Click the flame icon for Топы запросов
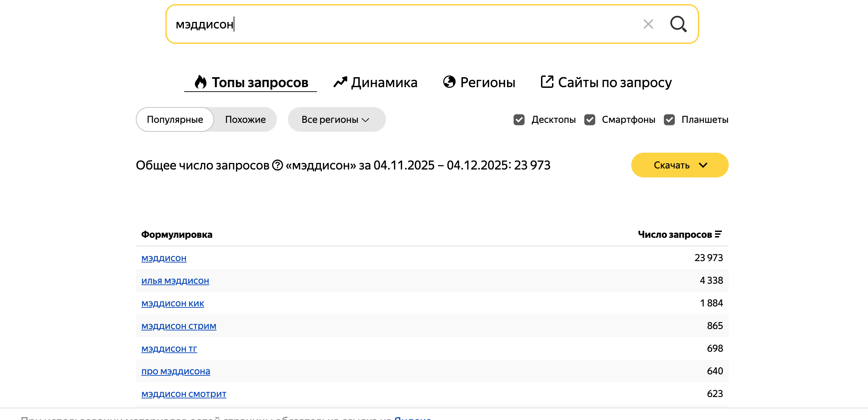 coord(200,82)
